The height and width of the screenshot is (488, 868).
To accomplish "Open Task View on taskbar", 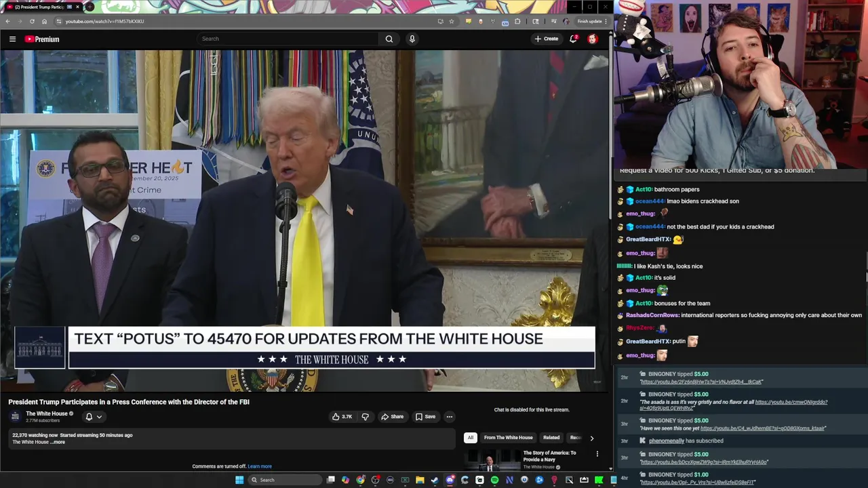I will coord(330,480).
